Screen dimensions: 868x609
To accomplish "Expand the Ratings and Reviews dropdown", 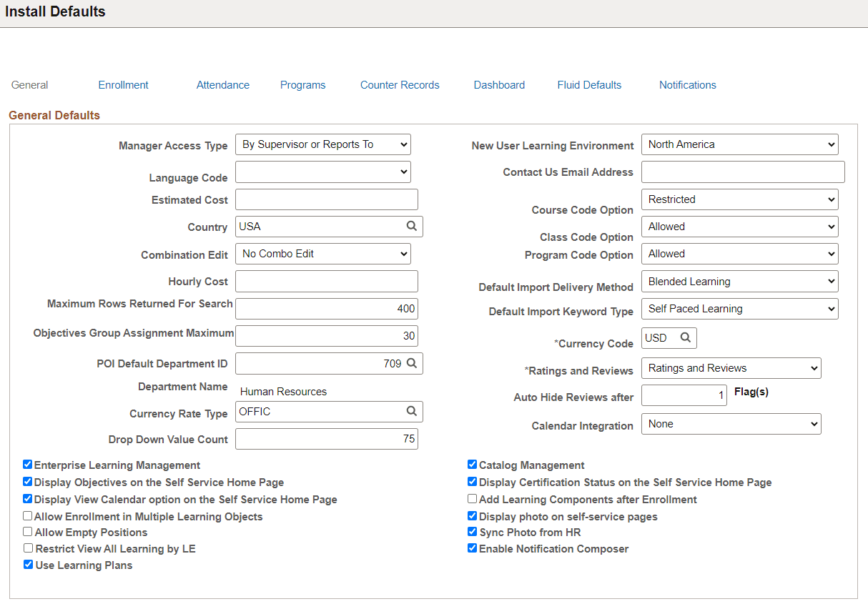I will 731,368.
